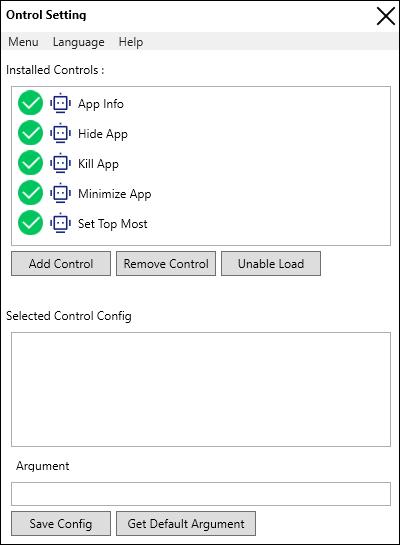Click the robot icon beside Set Top Most
400x545 pixels.
(x=60, y=223)
